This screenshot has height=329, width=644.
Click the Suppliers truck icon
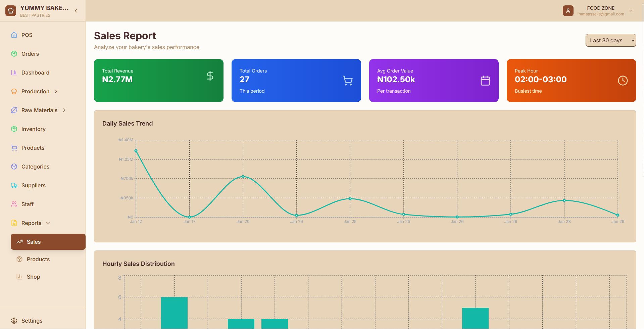14,185
